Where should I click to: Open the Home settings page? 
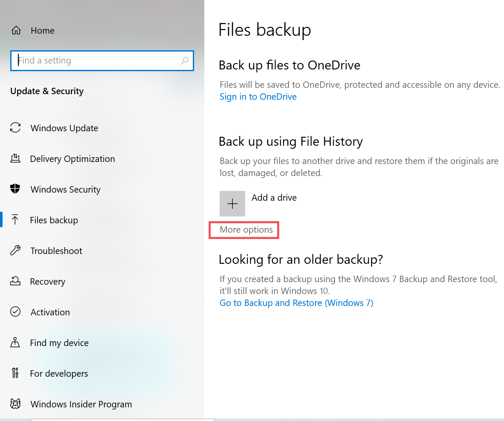click(43, 31)
